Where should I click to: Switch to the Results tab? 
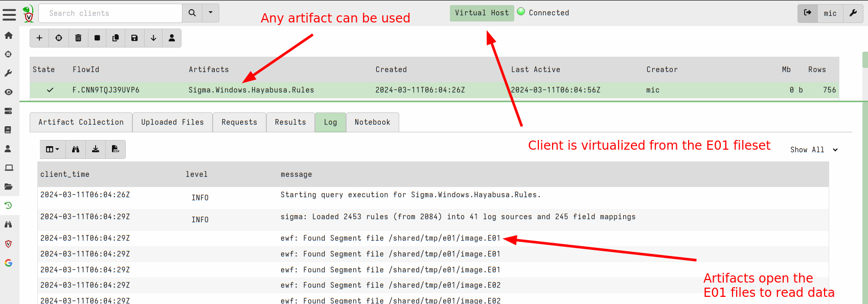click(x=290, y=123)
